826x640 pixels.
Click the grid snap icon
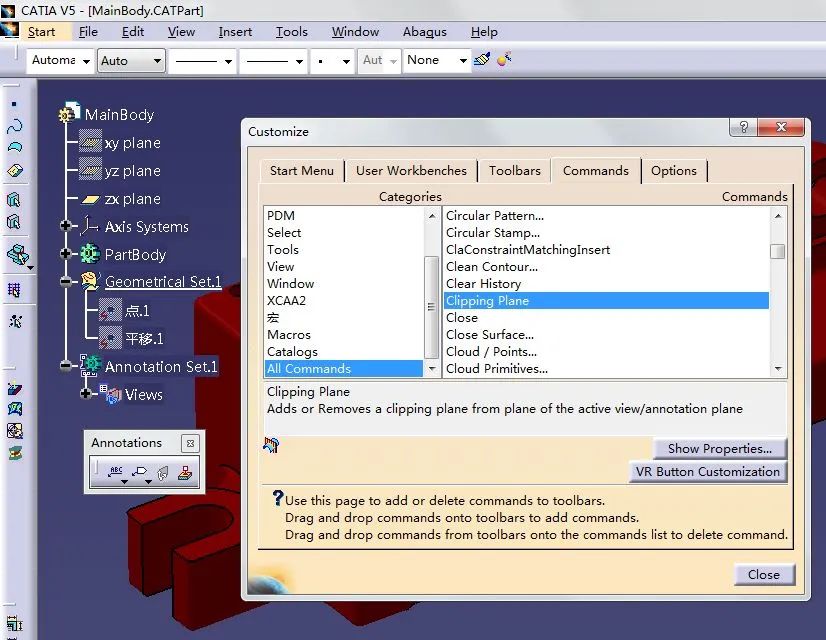pyautogui.click(x=14, y=290)
